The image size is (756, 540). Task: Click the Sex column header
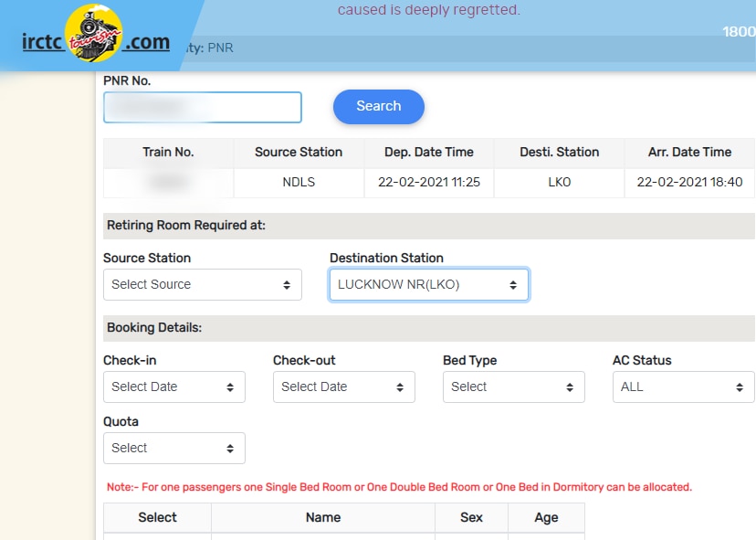(471, 517)
